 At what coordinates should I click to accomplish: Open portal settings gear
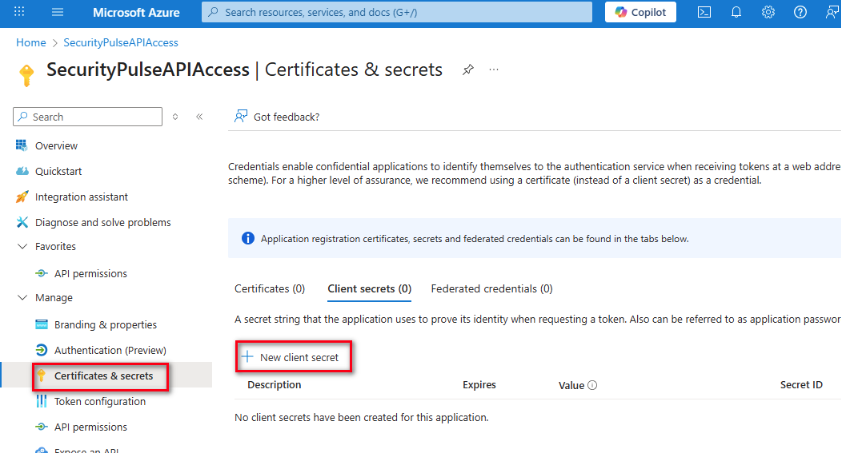[x=768, y=12]
